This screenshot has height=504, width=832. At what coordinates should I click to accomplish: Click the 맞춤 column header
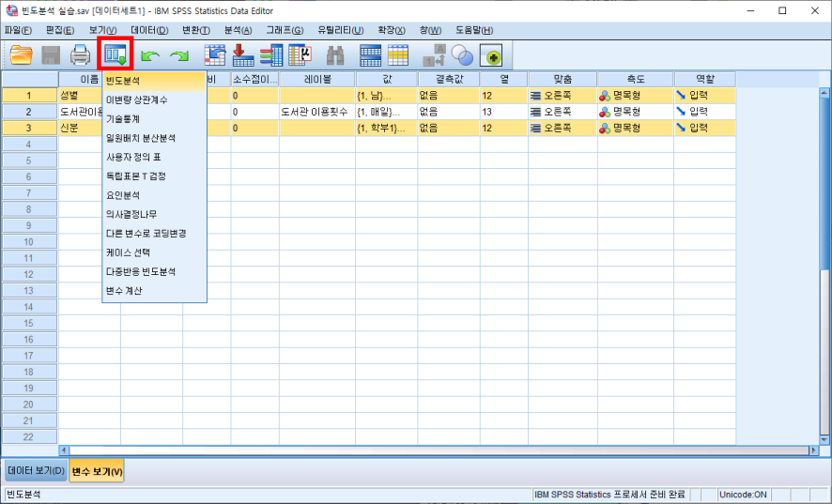coord(562,80)
